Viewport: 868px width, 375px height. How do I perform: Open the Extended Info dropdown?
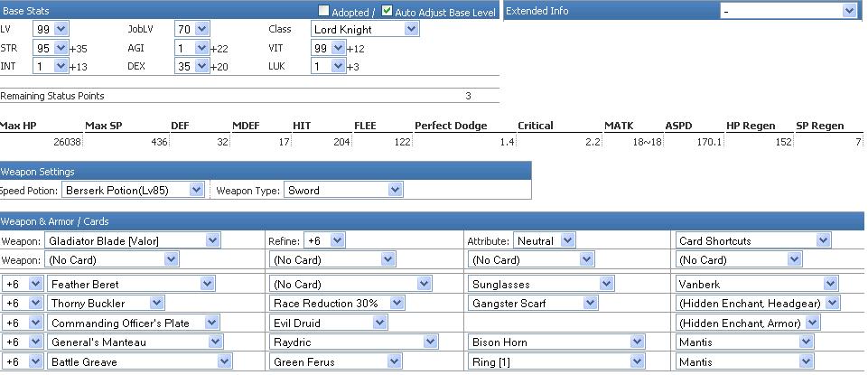pos(789,11)
